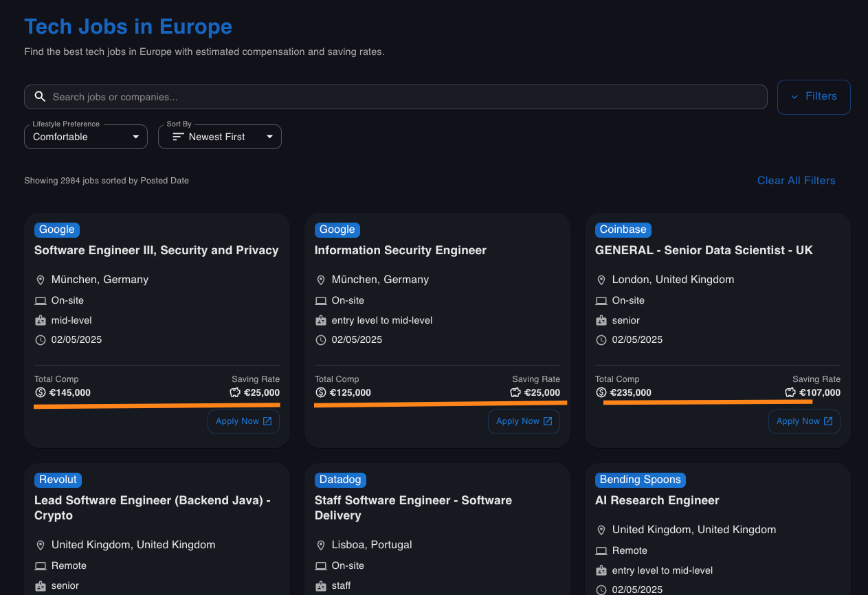Click dollar coin icon beside €235,000
This screenshot has width=868, height=595.
[601, 393]
